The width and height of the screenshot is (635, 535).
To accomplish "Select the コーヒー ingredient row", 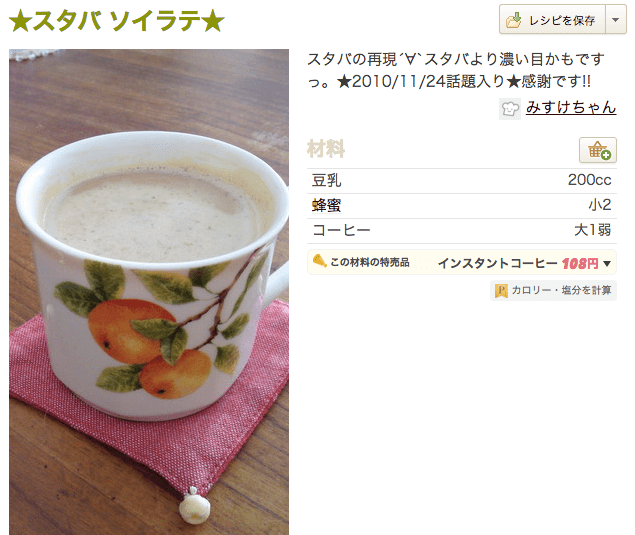I will point(462,231).
